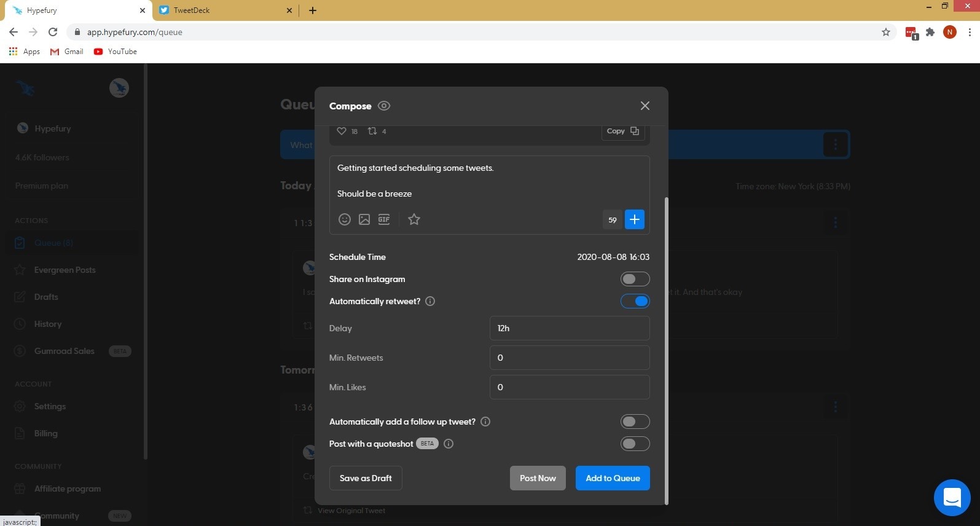The image size is (980, 526).
Task: Add another tweet with plus button
Action: point(635,219)
